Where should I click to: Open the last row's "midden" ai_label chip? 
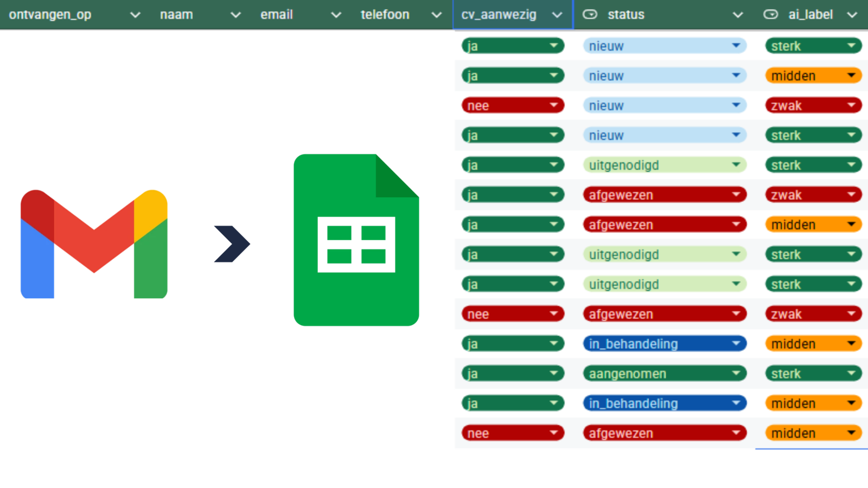[813, 433]
